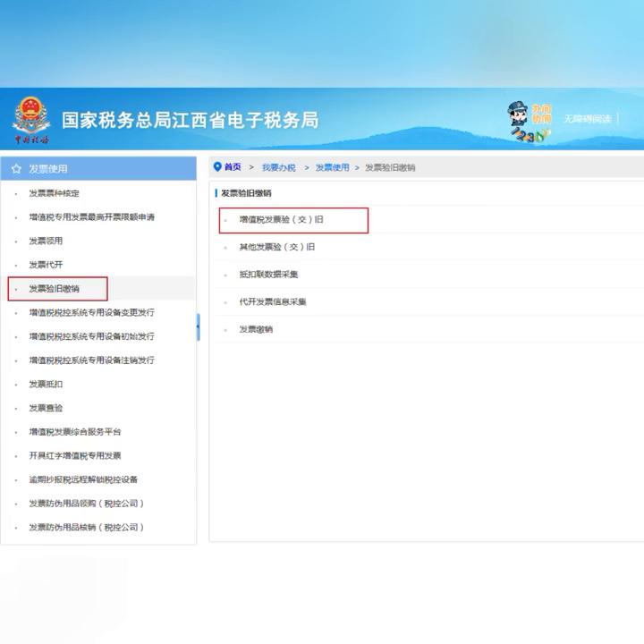Open 增值税发票综合服务平台 item
Viewport: 644px width, 644px height.
click(x=75, y=432)
